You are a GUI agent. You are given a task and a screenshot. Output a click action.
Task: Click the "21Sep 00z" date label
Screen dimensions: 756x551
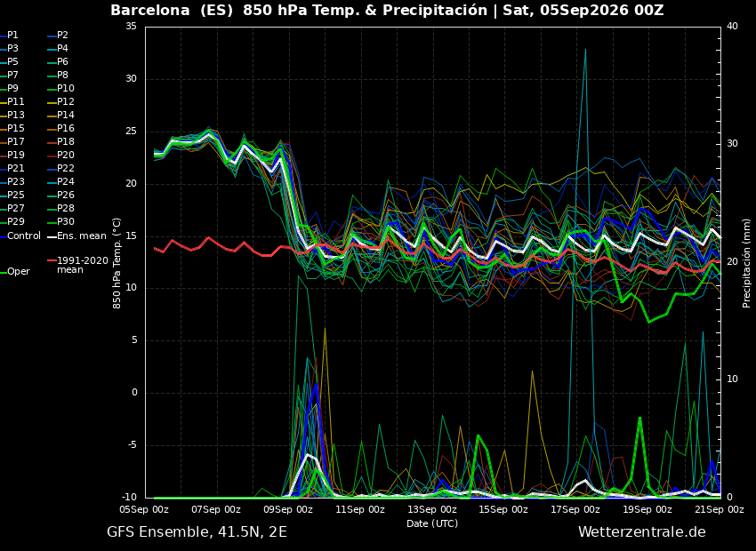tap(720, 509)
